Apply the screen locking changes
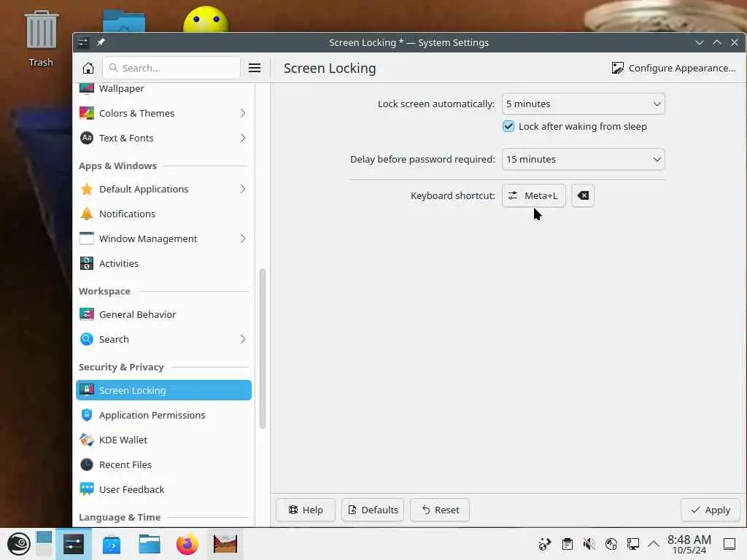 (711, 510)
